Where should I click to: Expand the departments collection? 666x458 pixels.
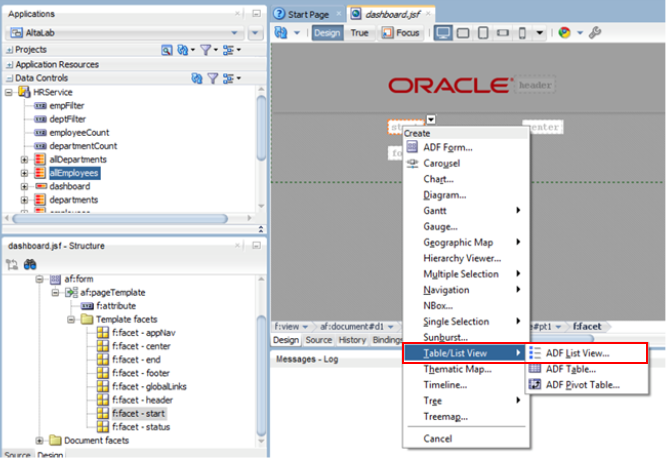(x=24, y=200)
